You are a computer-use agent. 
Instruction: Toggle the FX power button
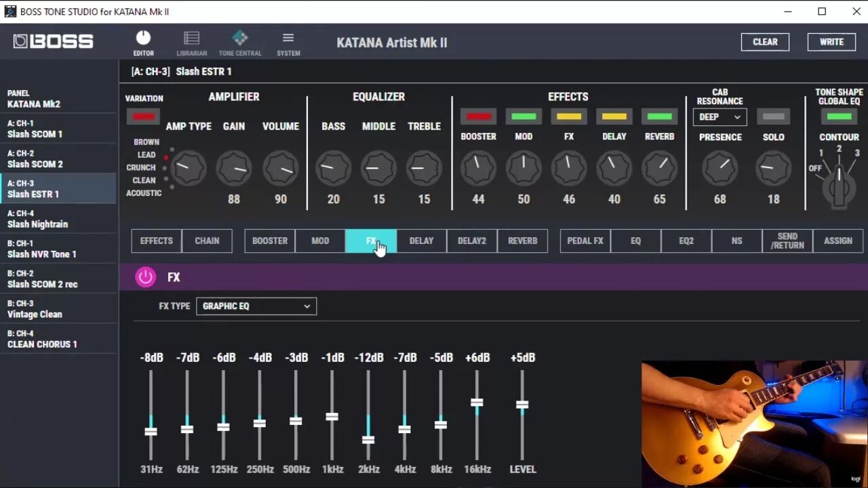tap(145, 277)
